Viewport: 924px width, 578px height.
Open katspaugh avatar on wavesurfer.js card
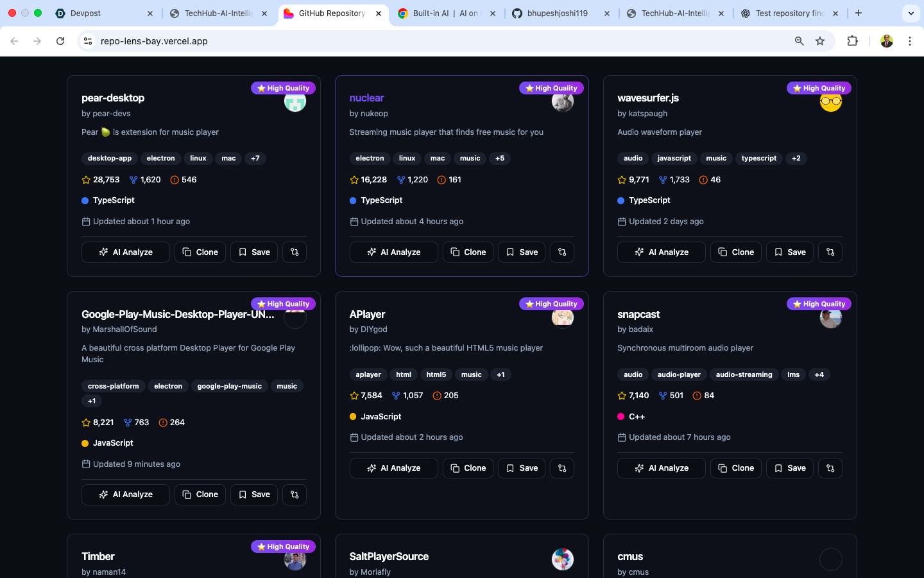pos(831,101)
